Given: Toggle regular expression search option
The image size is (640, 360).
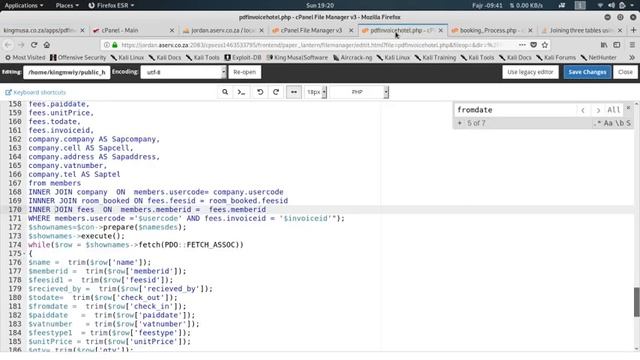Looking at the screenshot, I should tap(598, 123).
